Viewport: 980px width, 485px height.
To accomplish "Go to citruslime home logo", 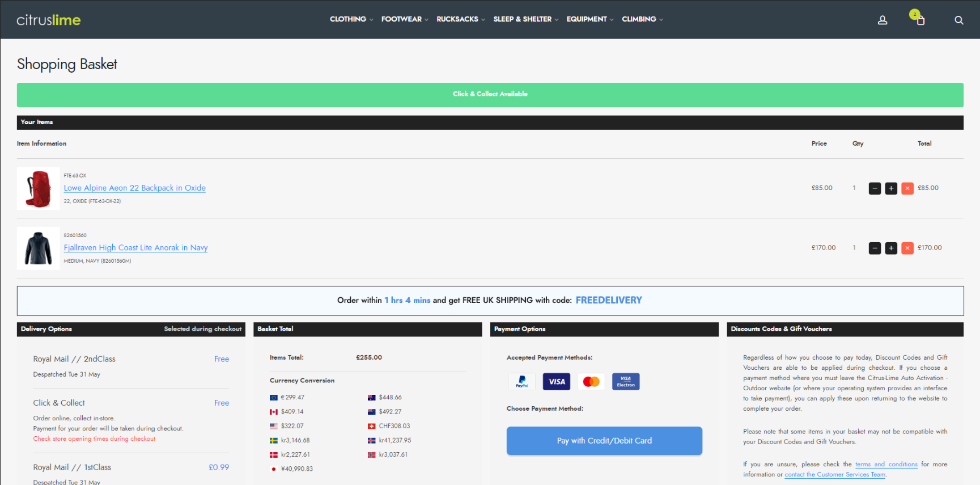I will click(x=49, y=20).
